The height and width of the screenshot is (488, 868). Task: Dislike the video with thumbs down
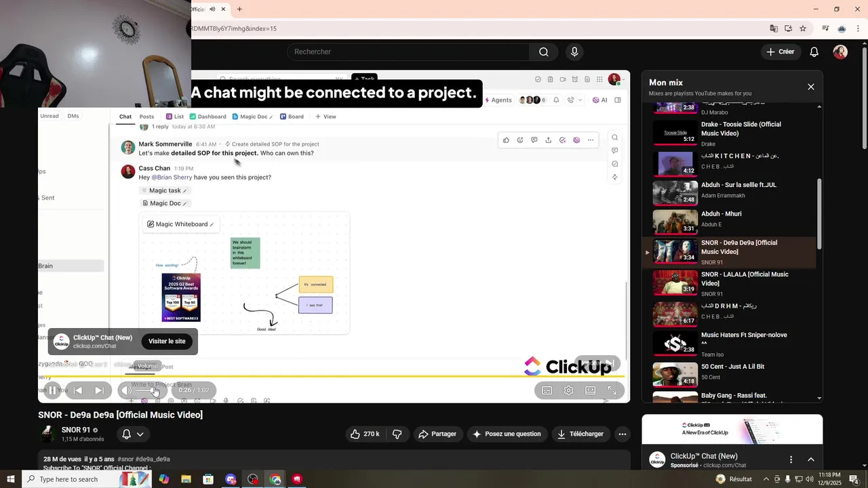(x=397, y=434)
